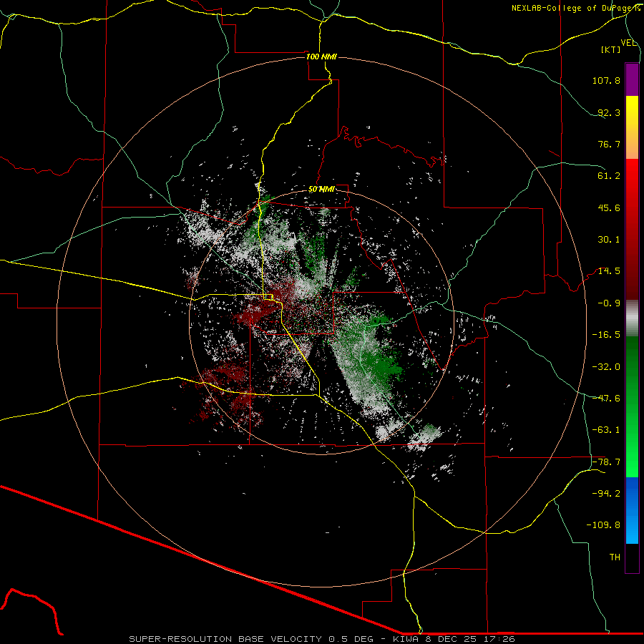
Task: Click the -94.2 velocity scale value
Action: (606, 493)
